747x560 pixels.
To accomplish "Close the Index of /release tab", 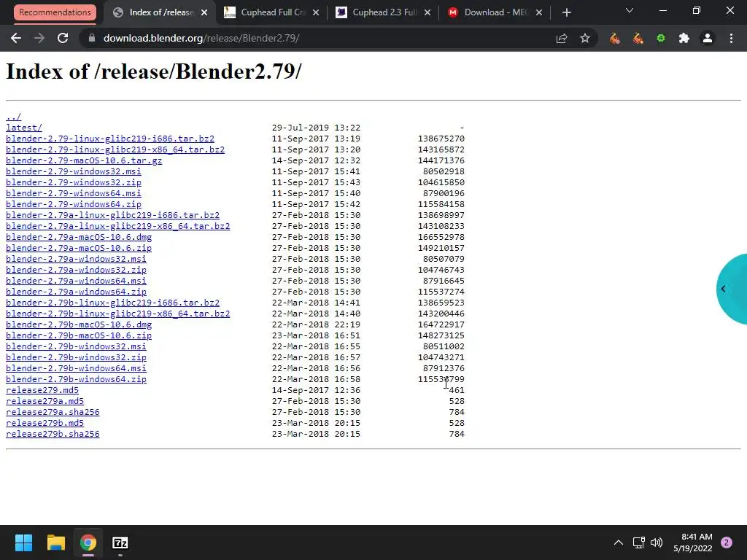I will [204, 13].
